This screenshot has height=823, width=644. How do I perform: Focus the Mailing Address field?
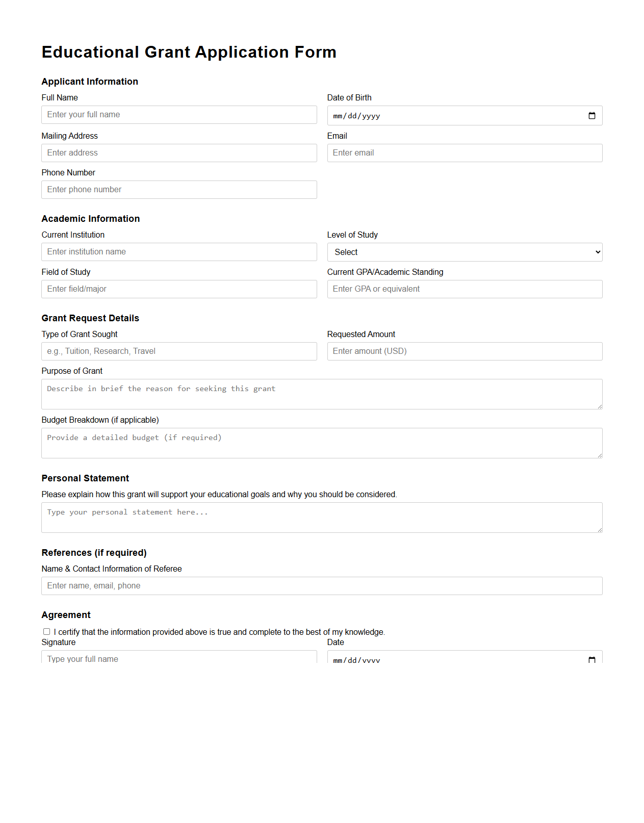(x=179, y=153)
